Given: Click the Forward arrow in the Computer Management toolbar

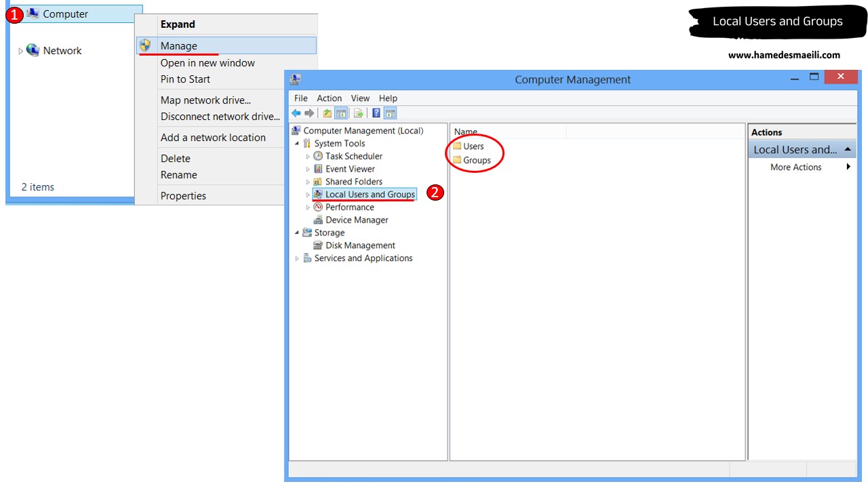Looking at the screenshot, I should tap(309, 113).
